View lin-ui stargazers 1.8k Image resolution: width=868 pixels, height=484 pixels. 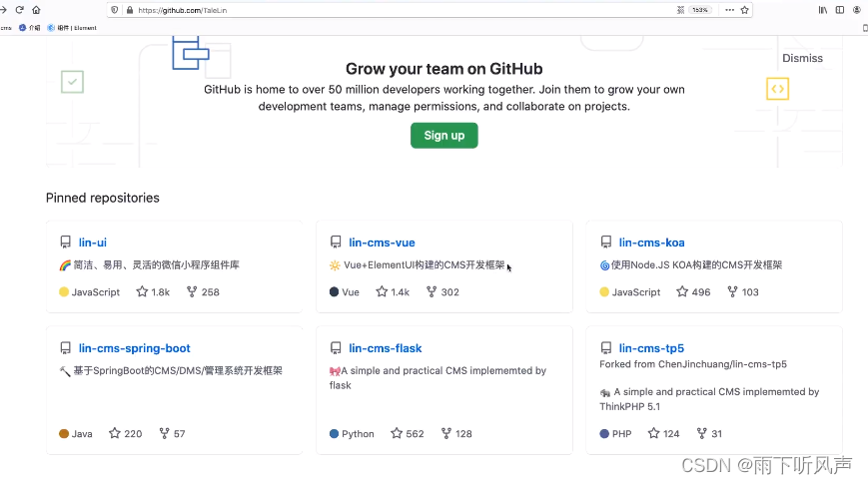click(x=154, y=292)
